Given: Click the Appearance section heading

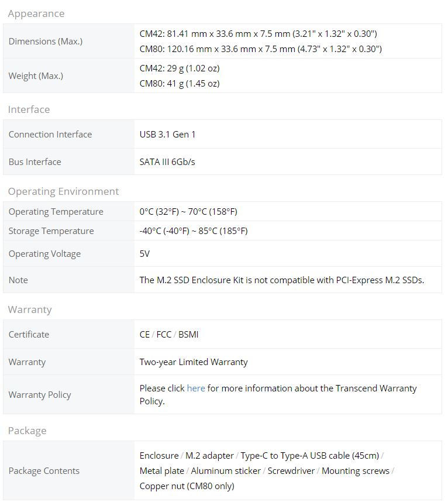Looking at the screenshot, I should coord(36,13).
